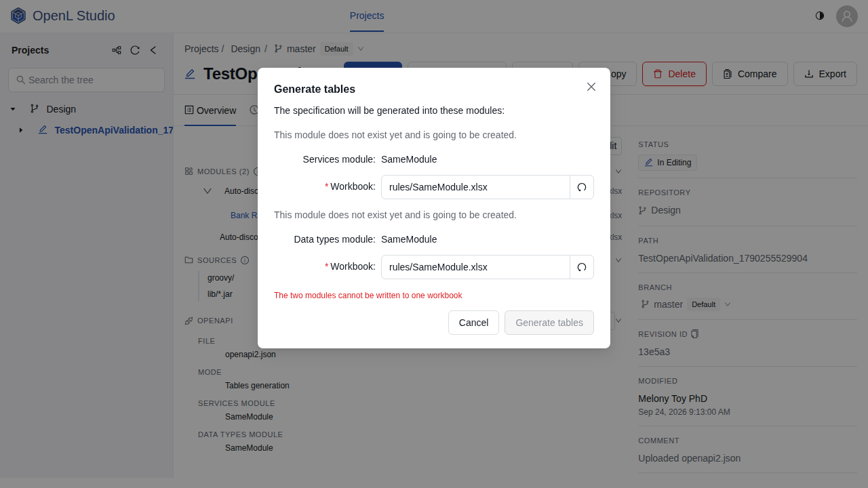Click the lib/*.jar source entry
The image size is (868, 488).
(x=220, y=294)
